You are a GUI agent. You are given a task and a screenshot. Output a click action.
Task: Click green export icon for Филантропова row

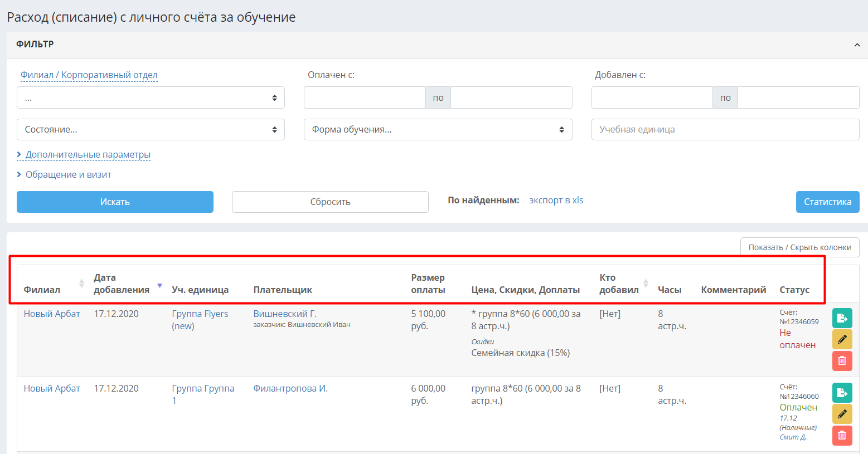pyautogui.click(x=842, y=393)
